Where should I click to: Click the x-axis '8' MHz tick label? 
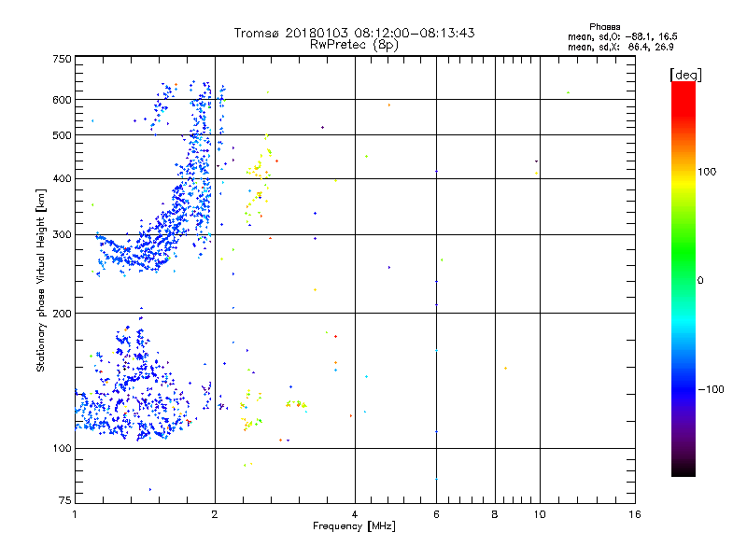point(495,514)
